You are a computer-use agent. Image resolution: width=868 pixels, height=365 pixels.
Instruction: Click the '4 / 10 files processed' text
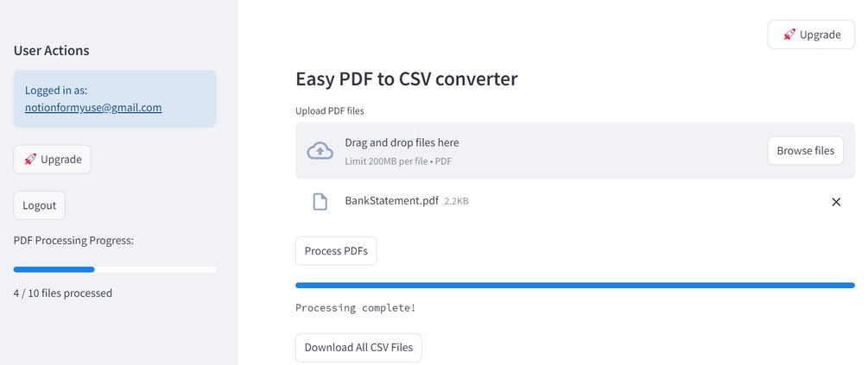tap(62, 293)
